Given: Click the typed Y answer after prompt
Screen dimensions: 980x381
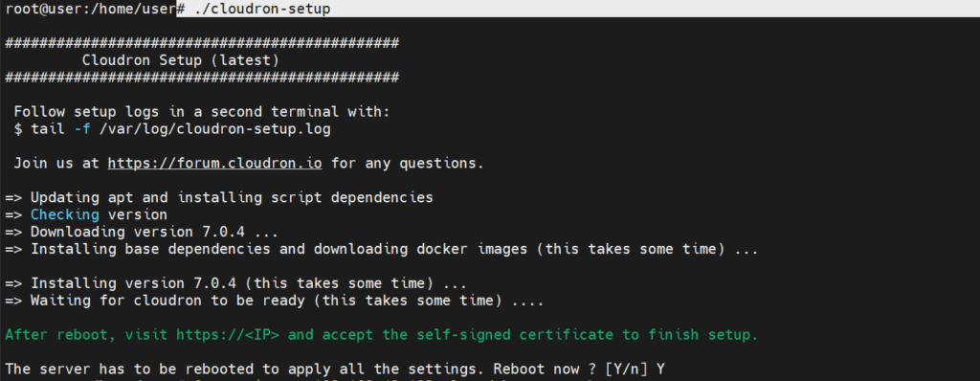Looking at the screenshot, I should click(660, 370).
